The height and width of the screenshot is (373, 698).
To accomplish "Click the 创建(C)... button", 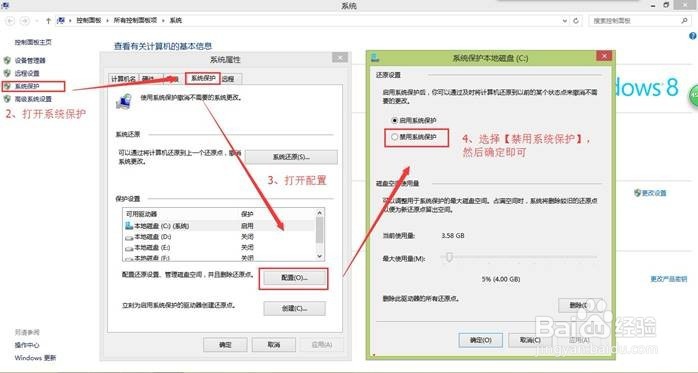I will 295,308.
